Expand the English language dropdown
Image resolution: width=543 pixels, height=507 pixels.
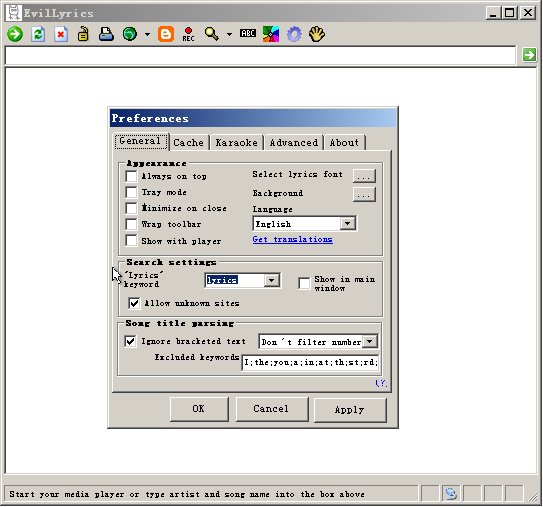coord(347,224)
